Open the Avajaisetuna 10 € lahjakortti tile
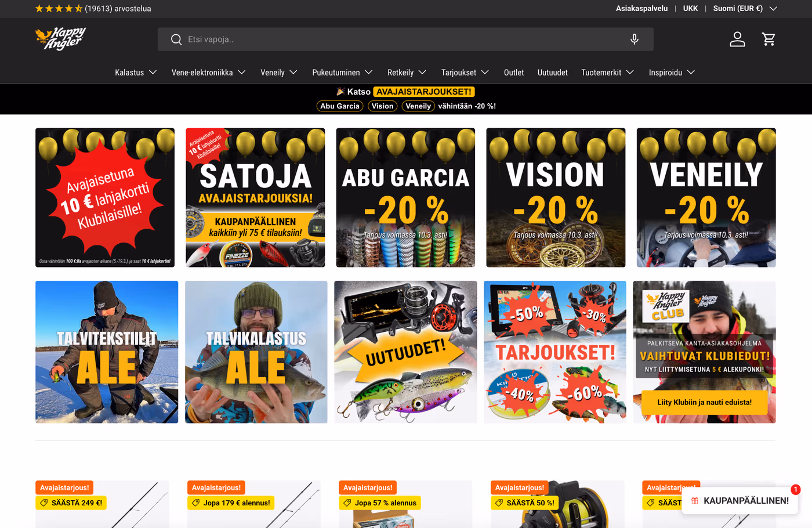Viewport: 812px width, 528px height. point(105,198)
